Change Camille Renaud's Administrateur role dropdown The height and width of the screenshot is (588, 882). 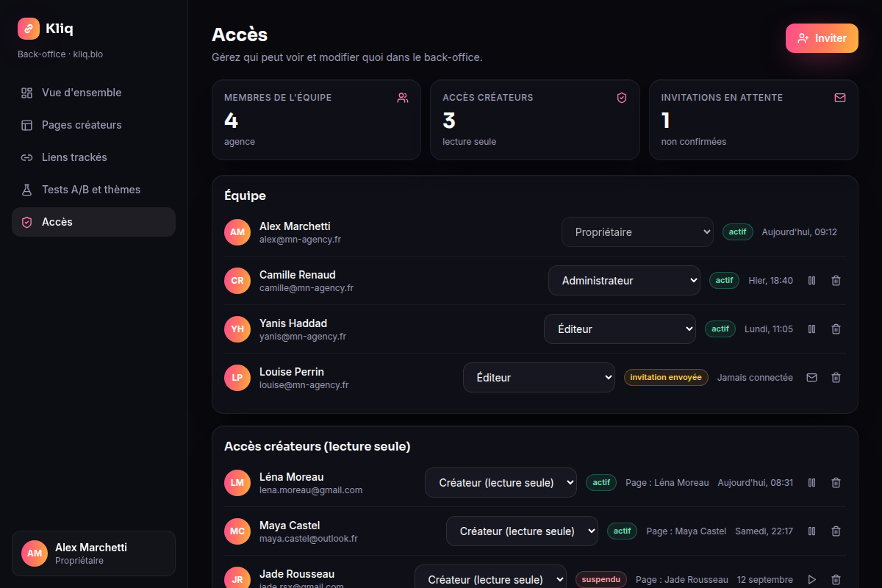pyautogui.click(x=624, y=280)
